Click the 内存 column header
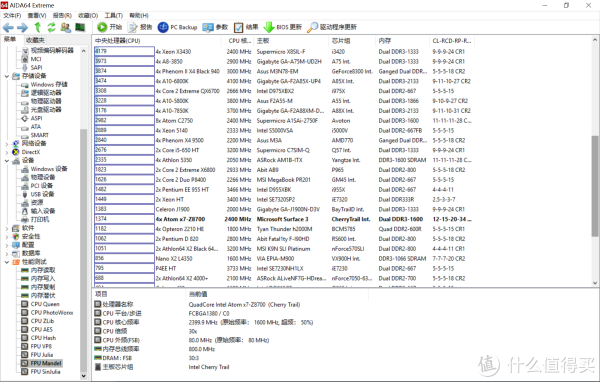This screenshot has height=382, width=600. [x=403, y=41]
